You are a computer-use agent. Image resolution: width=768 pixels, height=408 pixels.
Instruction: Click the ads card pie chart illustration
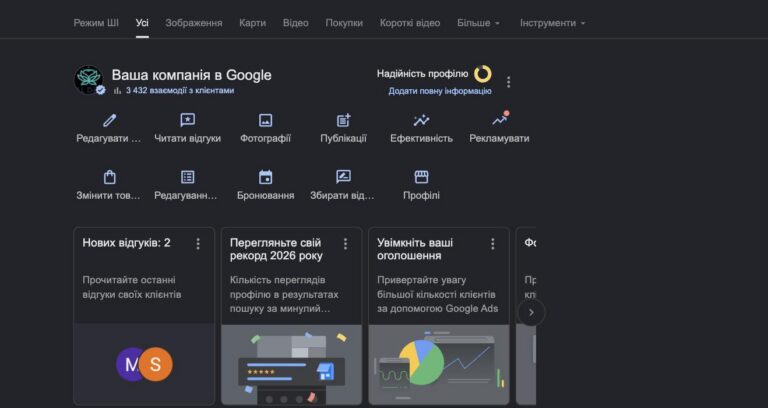[x=421, y=363]
